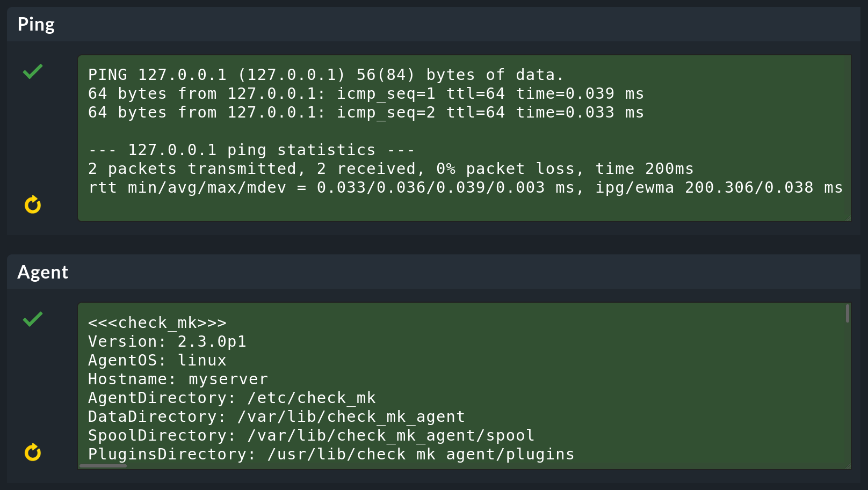
Task: Click the "AgentDirectory: /etc/check_mk" line
Action: 232,398
